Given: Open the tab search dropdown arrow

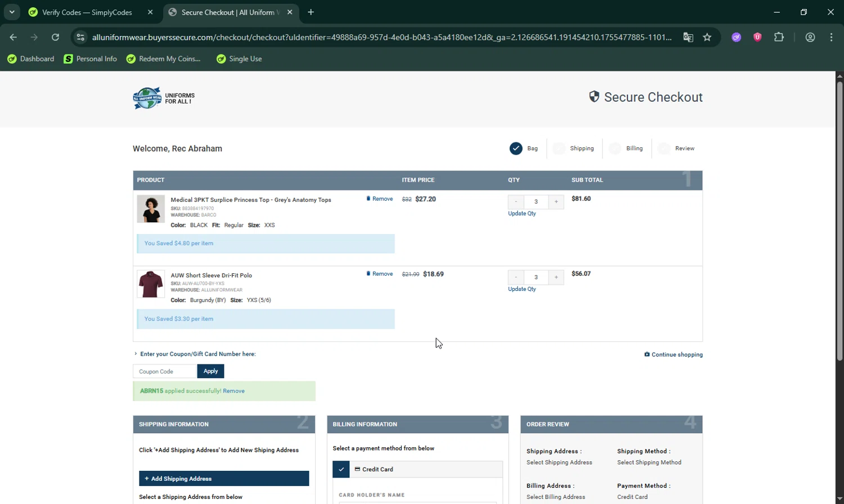Looking at the screenshot, I should (x=12, y=12).
